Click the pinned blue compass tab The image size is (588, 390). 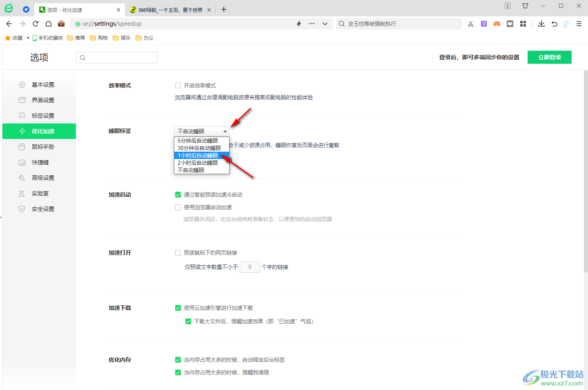tap(26, 9)
